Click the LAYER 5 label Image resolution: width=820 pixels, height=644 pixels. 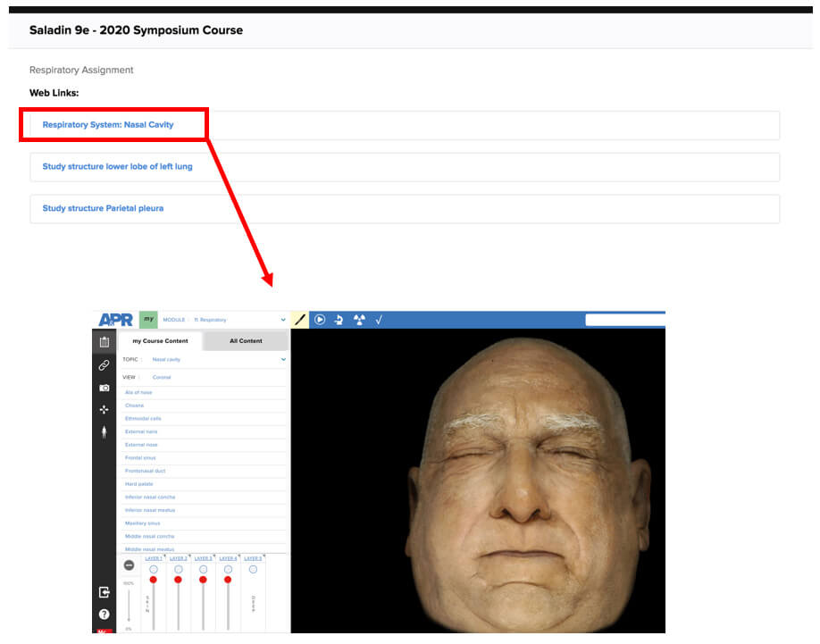pyautogui.click(x=253, y=558)
